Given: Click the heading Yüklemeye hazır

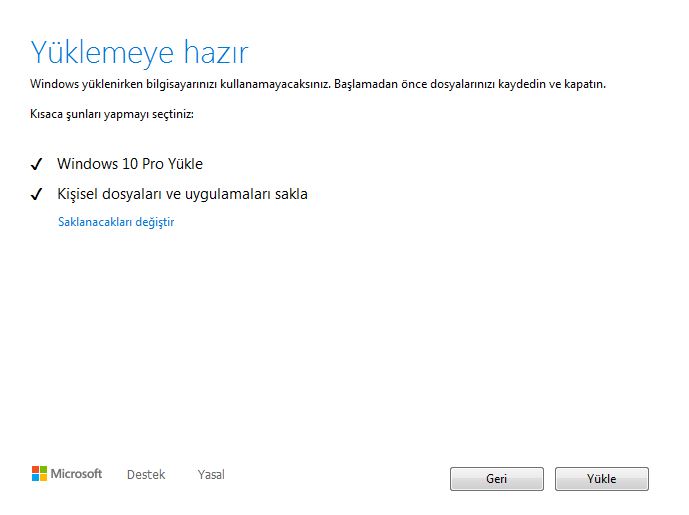Looking at the screenshot, I should 139,53.
